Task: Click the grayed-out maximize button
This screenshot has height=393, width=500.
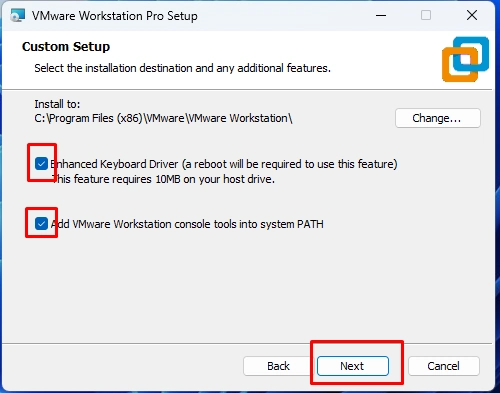Action: [x=426, y=15]
